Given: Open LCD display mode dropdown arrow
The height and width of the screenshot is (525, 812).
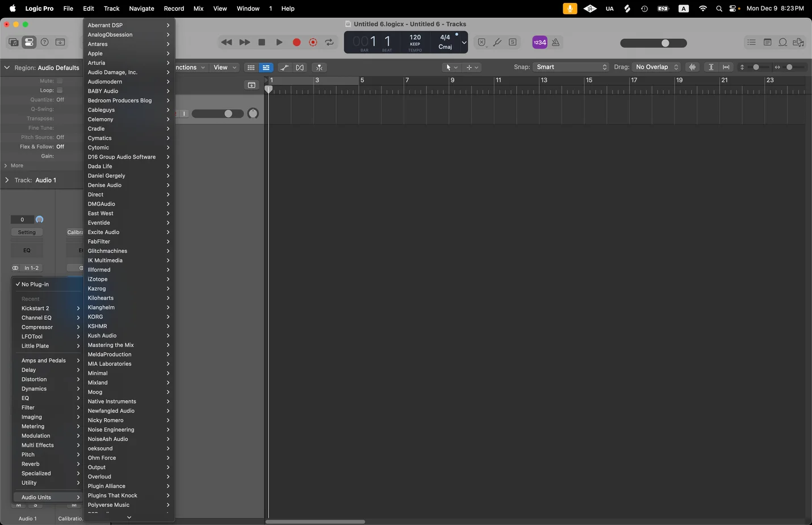Looking at the screenshot, I should pos(464,43).
